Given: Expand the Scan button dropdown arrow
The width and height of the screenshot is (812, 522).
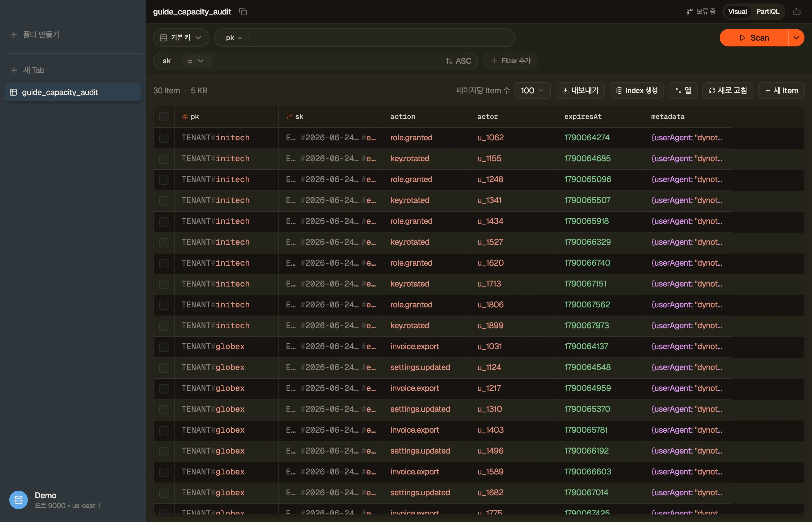Looking at the screenshot, I should click(796, 38).
